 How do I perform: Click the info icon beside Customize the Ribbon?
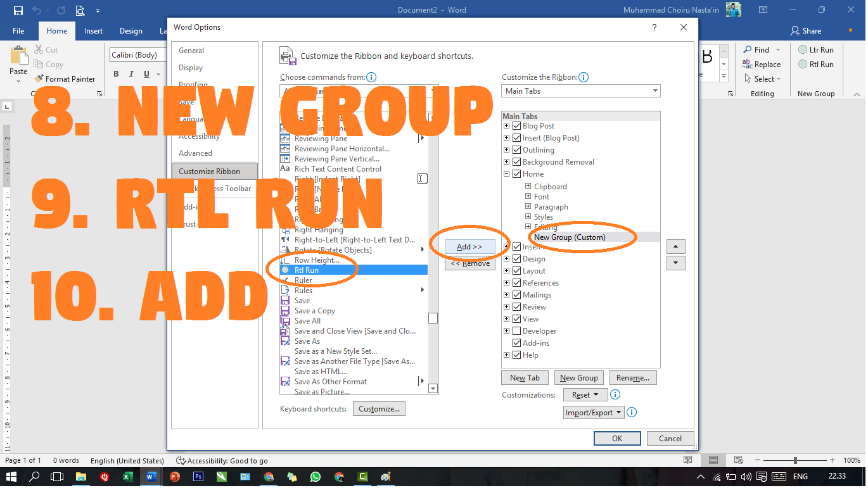coord(584,77)
